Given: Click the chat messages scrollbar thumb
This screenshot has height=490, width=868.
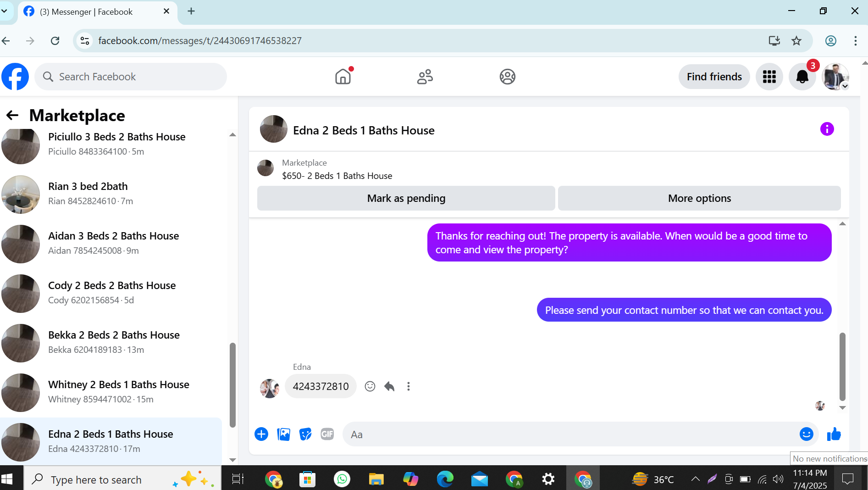Looking at the screenshot, I should tap(842, 367).
